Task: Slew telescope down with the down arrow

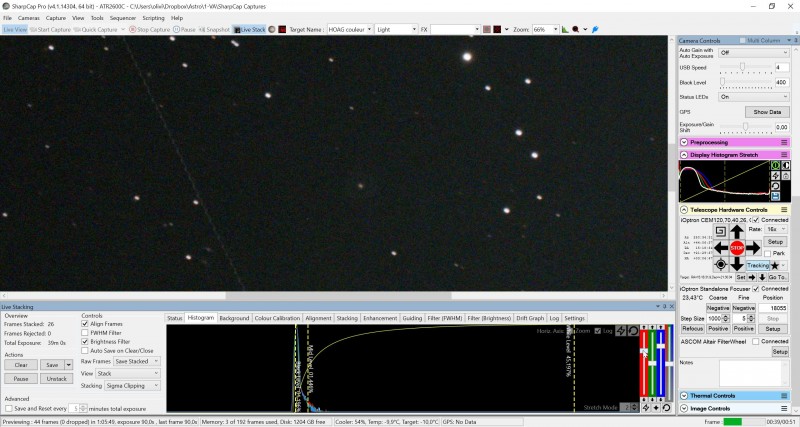Action: click(x=736, y=264)
